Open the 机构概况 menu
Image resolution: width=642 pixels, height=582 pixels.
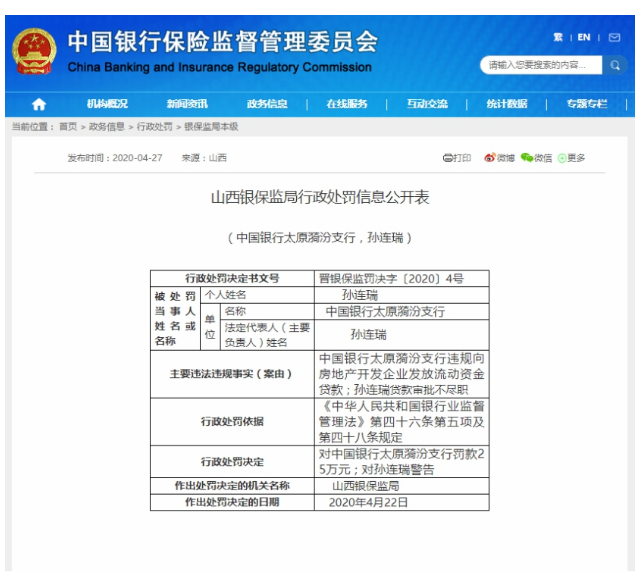coord(107,104)
